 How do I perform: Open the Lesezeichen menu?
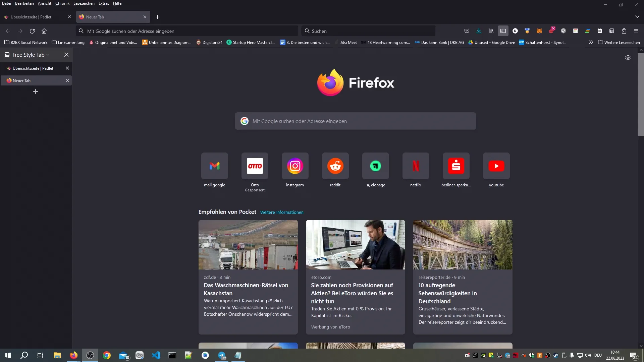pyautogui.click(x=84, y=3)
